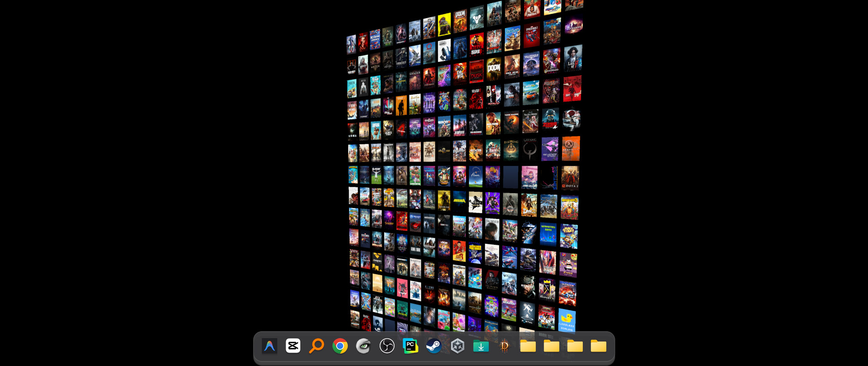Open the Arc browser from dock
868x366 pixels.
pyautogui.click(x=269, y=347)
